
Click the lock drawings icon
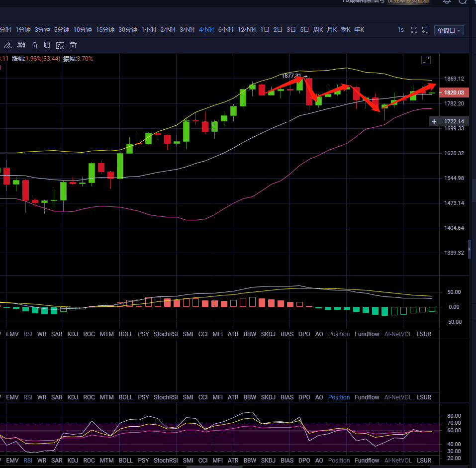34,45
